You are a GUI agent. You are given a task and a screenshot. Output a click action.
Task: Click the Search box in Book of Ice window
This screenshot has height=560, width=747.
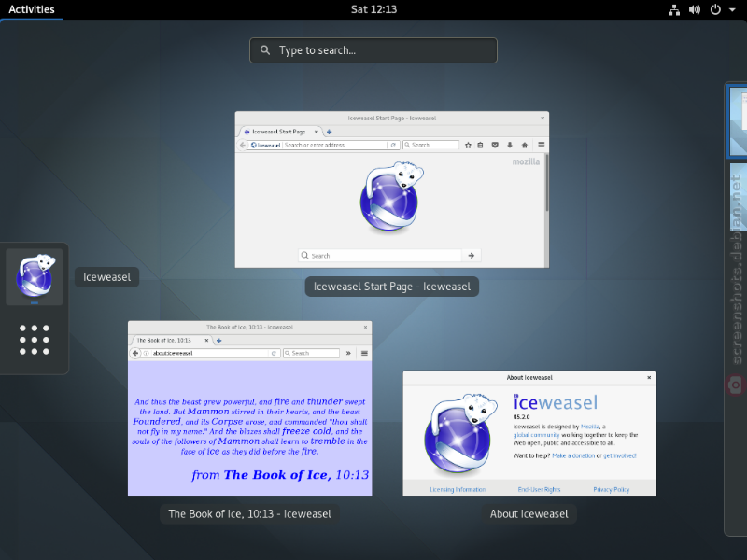coord(311,354)
